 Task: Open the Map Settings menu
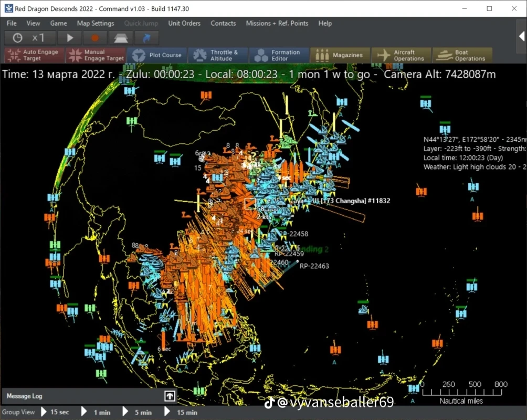(96, 23)
